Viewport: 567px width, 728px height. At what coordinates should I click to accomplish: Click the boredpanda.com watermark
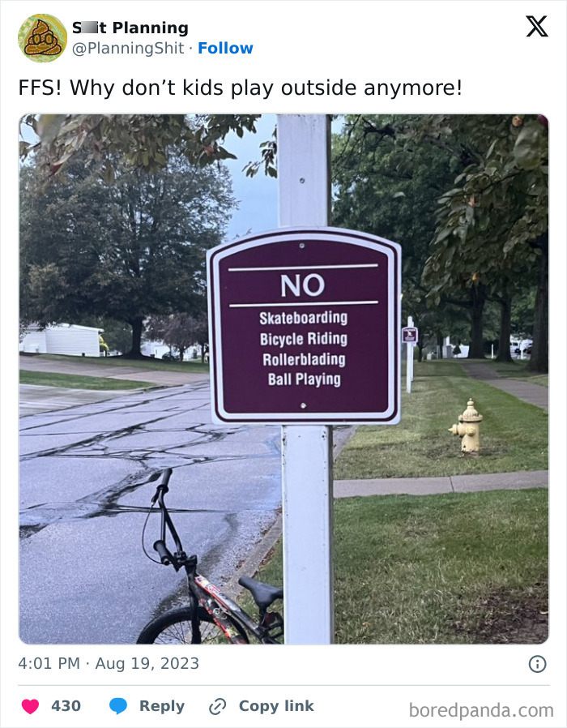(481, 710)
